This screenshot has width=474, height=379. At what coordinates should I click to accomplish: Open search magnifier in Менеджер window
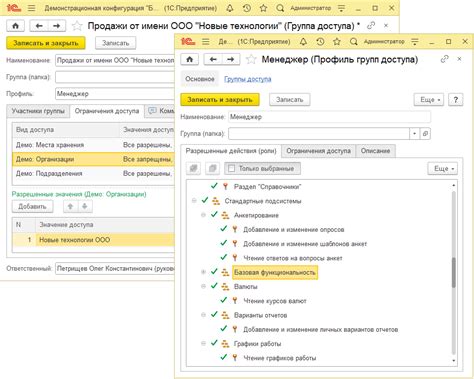354,42
